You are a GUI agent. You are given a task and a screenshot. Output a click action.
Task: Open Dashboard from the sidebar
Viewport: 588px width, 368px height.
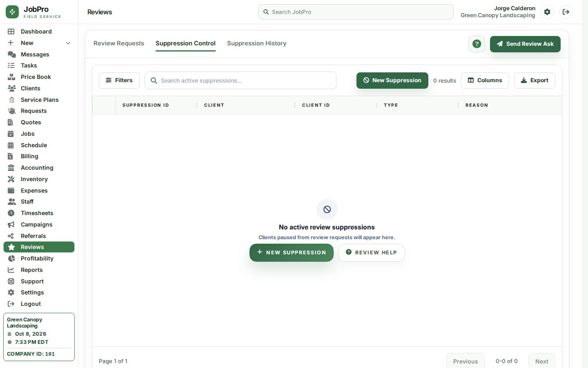click(x=39, y=31)
